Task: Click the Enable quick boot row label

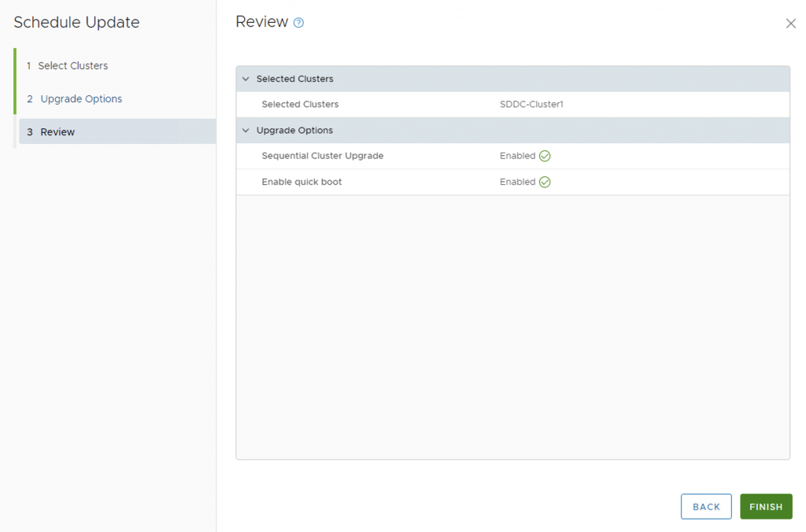Action: [x=301, y=182]
